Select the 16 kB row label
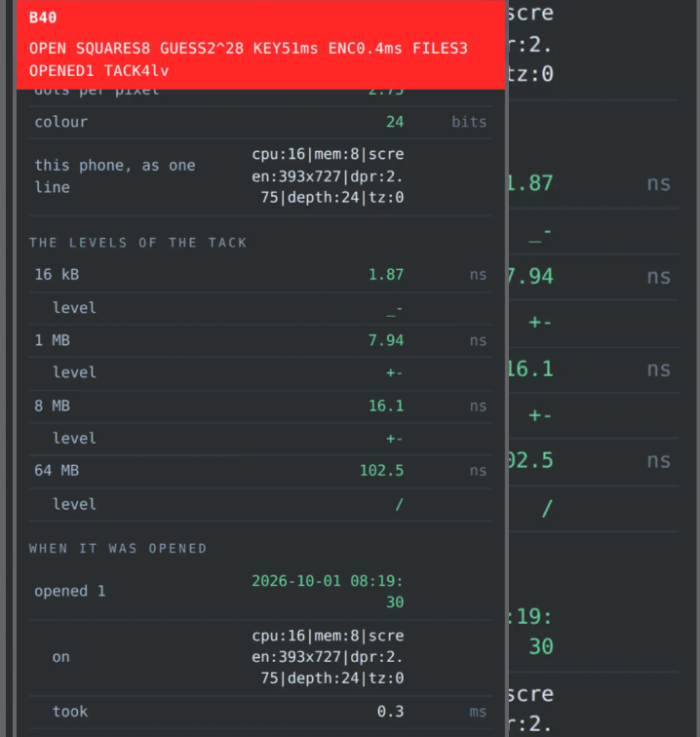The height and width of the screenshot is (737, 700). click(x=57, y=275)
